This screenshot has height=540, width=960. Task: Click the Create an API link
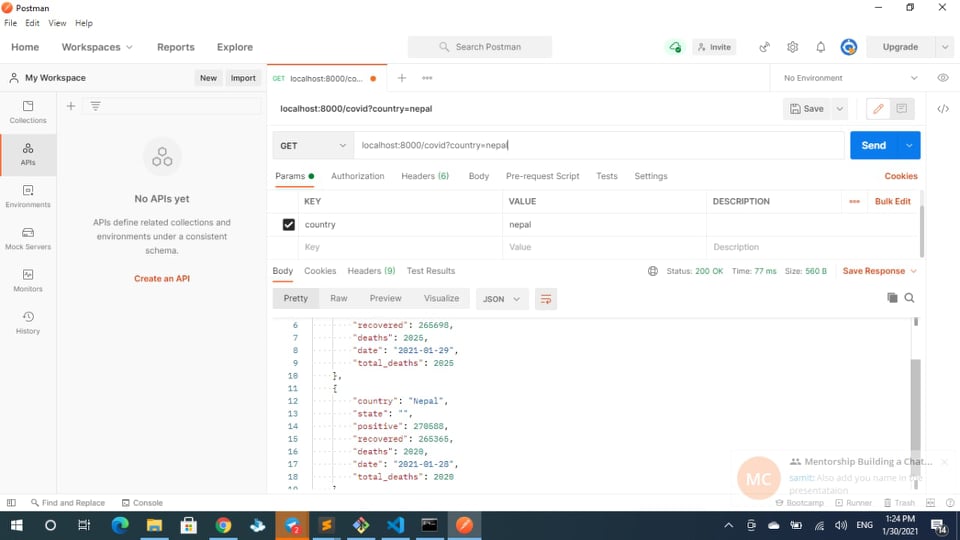click(162, 279)
